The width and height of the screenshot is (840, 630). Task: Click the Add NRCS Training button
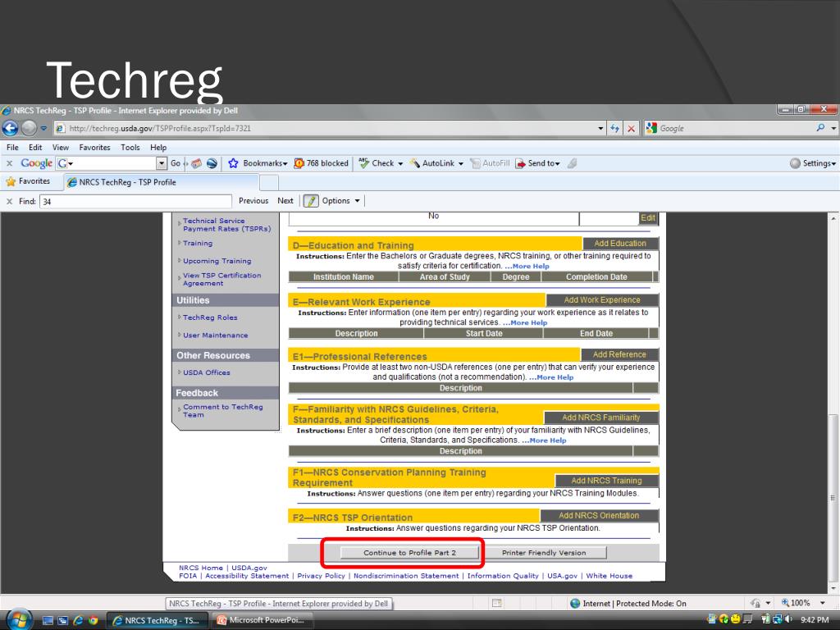606,481
